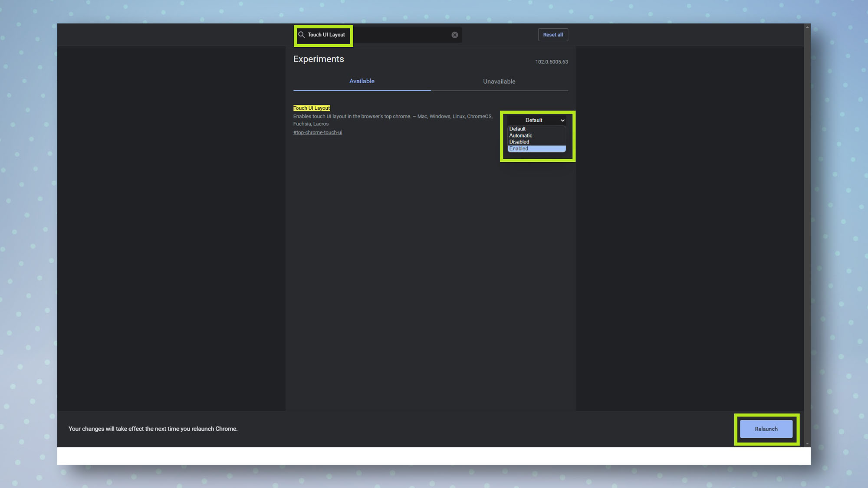Click Reset all to restore default flags
The height and width of the screenshot is (488, 868).
pyautogui.click(x=552, y=35)
